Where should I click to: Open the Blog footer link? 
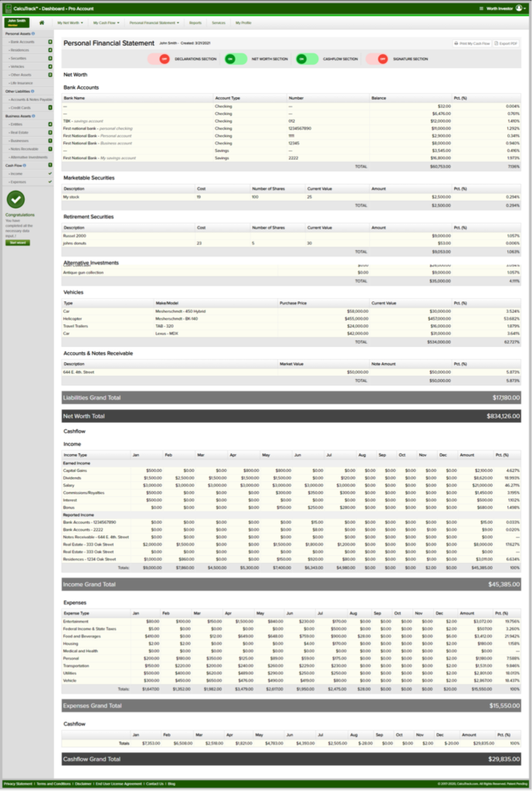[x=171, y=784]
